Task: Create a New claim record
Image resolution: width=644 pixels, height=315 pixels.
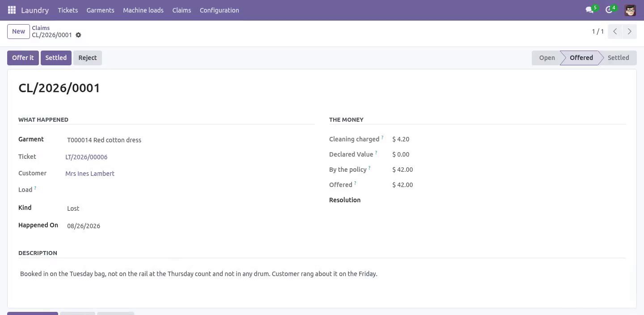Action: pyautogui.click(x=18, y=31)
